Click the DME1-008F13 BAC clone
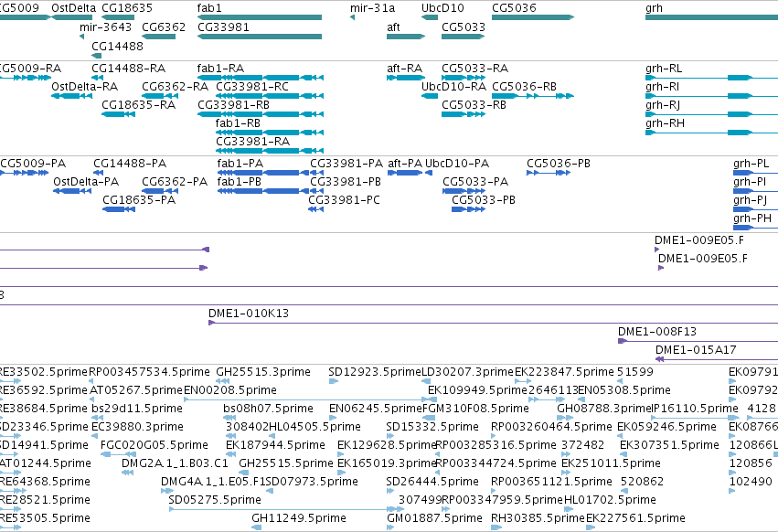Image resolution: width=778 pixels, height=532 pixels. [x=698, y=341]
